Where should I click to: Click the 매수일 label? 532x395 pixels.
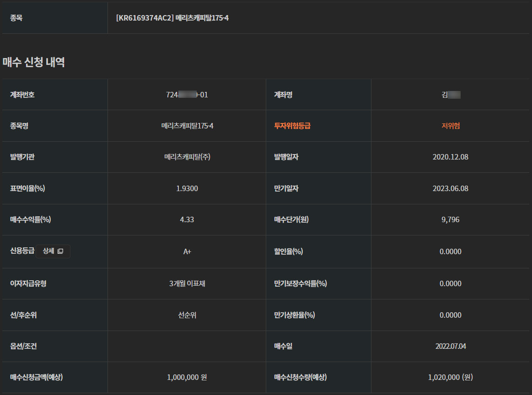point(283,346)
